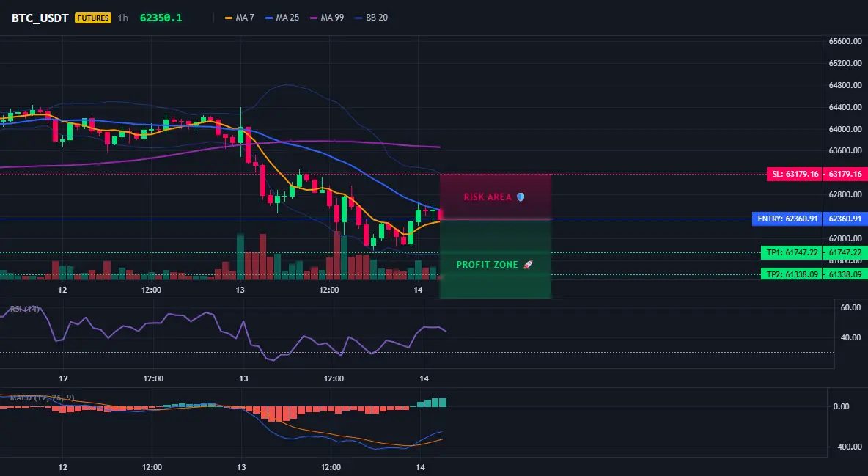The height and width of the screenshot is (476, 868).
Task: Toggle the MA 7 legend entry
Action: [x=239, y=18]
